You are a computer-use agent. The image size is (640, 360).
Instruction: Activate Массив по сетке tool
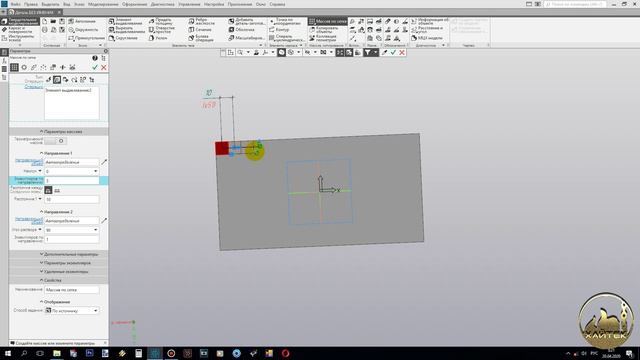[328, 21]
